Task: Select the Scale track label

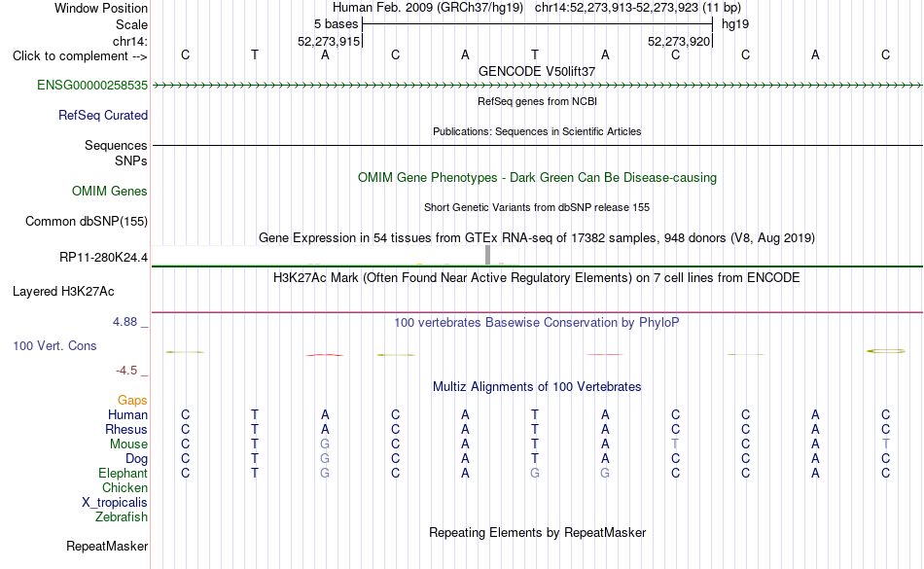Action: point(132,25)
